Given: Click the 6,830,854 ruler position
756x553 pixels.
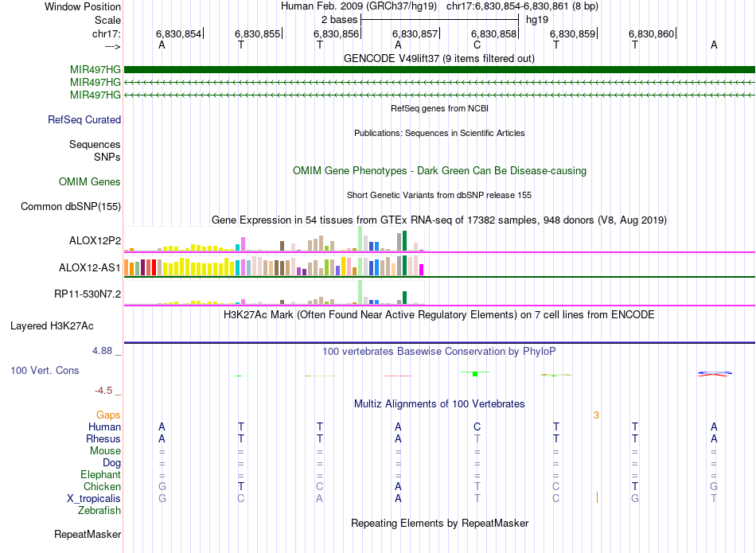Looking at the screenshot, I should tap(178, 33).
